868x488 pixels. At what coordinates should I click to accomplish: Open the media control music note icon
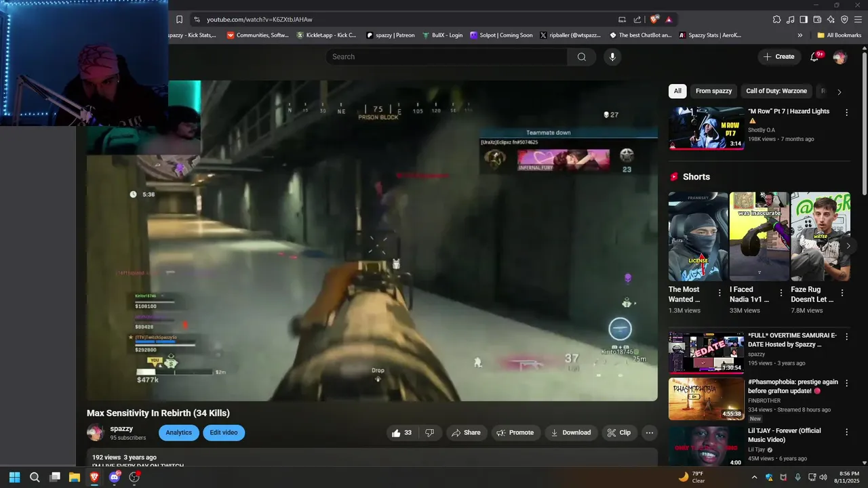click(x=791, y=20)
